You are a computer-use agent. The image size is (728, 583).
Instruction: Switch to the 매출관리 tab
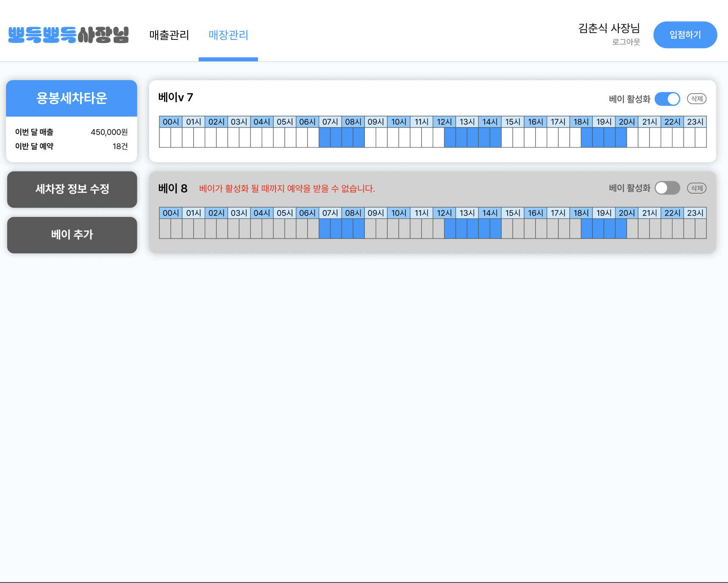(169, 36)
